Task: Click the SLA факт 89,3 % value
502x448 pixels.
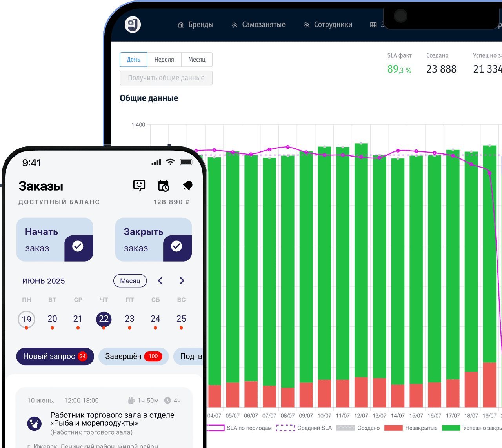Action: 399,69
